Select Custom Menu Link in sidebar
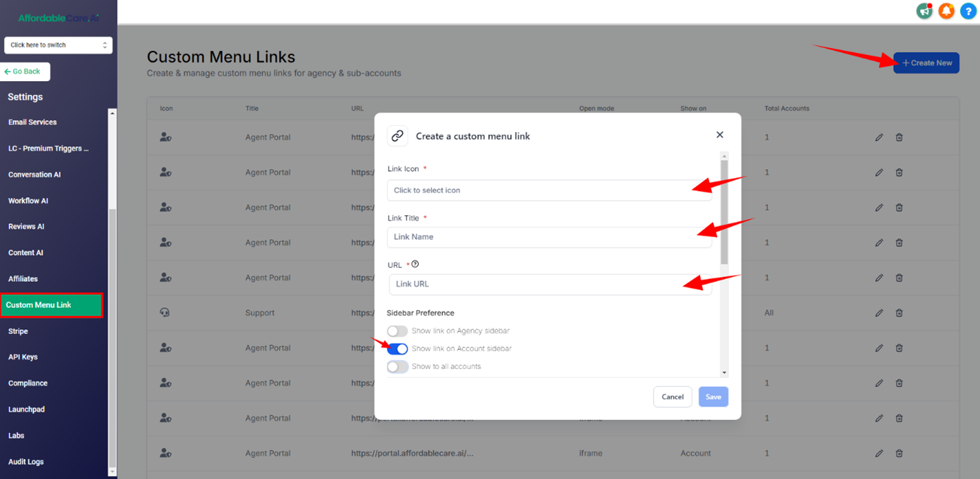 point(52,305)
